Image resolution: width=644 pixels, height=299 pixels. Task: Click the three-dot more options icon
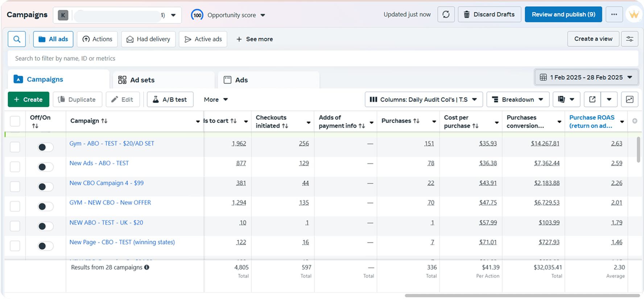[x=614, y=15]
